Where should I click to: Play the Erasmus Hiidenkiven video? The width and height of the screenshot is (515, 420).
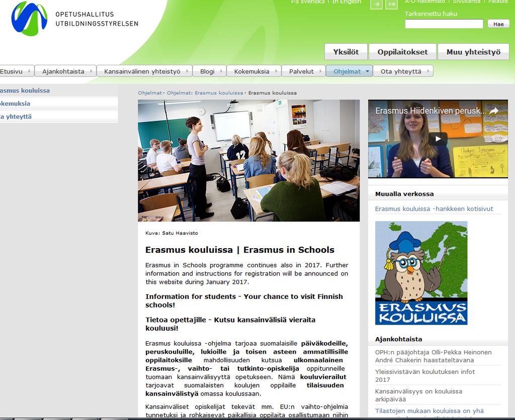pos(438,139)
